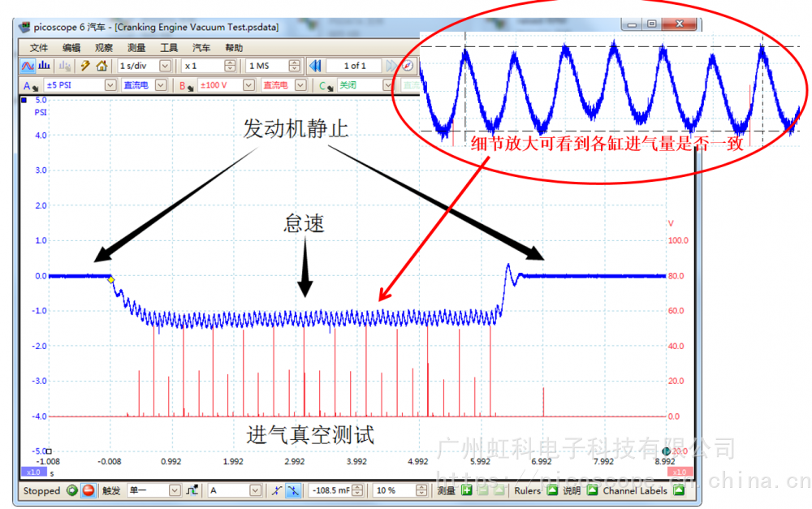Screen dimensions: 812x509
Task: Go to first buffer with rewind arrows
Action: [x=315, y=66]
